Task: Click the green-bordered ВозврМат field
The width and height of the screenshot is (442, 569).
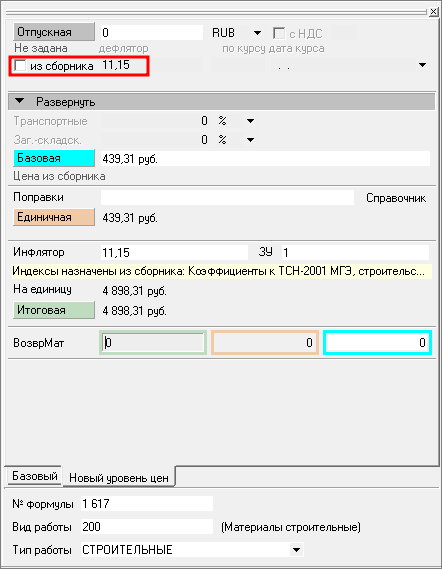Action: (153, 343)
